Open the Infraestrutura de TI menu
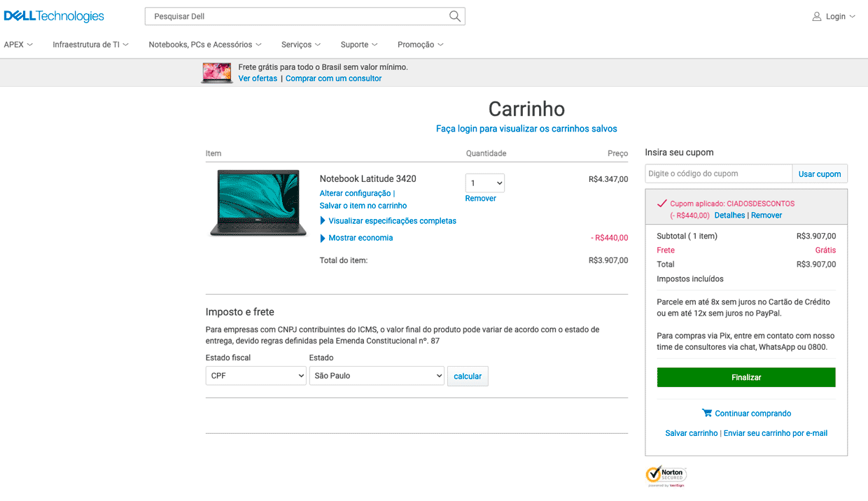 (91, 45)
